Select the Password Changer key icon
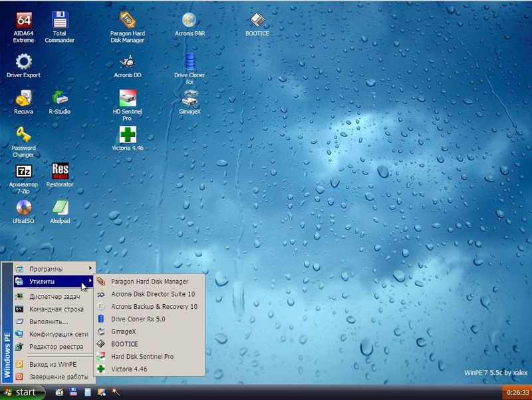 [x=23, y=142]
